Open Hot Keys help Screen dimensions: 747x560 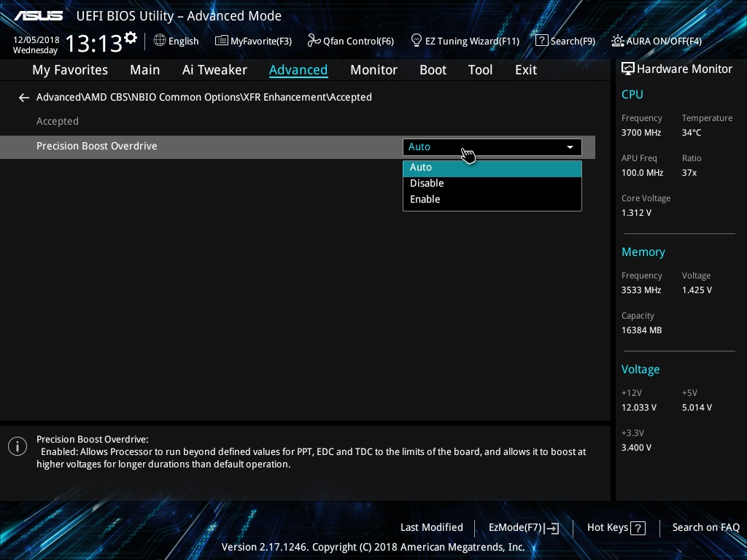[x=608, y=528]
